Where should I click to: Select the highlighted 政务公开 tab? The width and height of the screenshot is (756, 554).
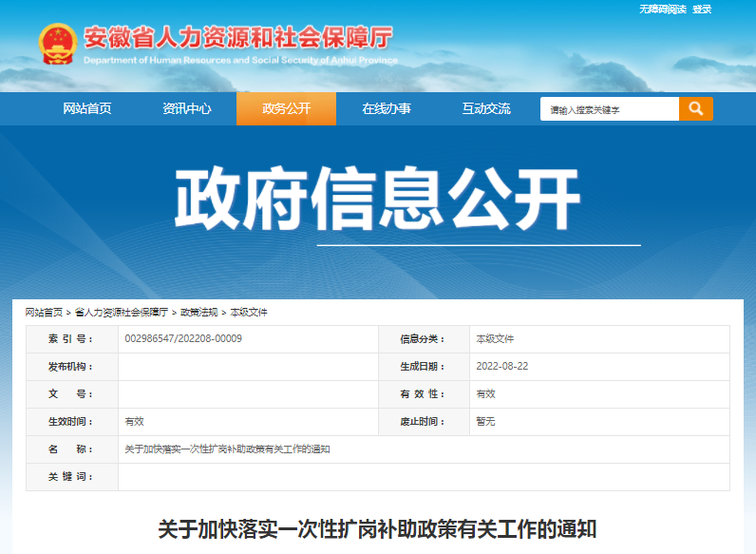[286, 108]
